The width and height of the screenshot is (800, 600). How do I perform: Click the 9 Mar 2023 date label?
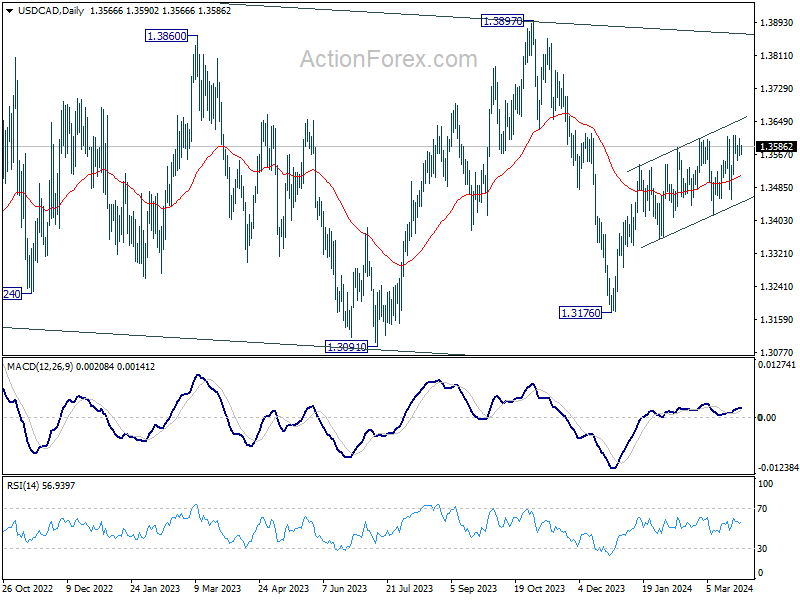pos(218,588)
